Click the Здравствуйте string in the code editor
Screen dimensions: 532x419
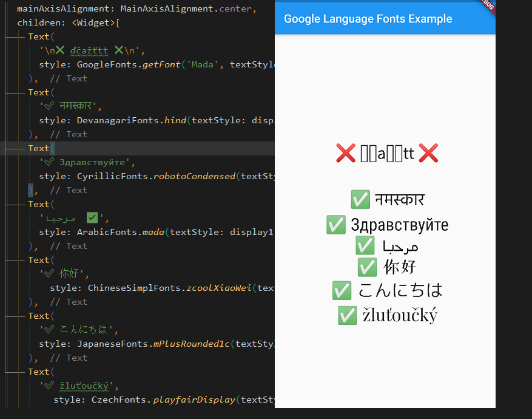92,162
